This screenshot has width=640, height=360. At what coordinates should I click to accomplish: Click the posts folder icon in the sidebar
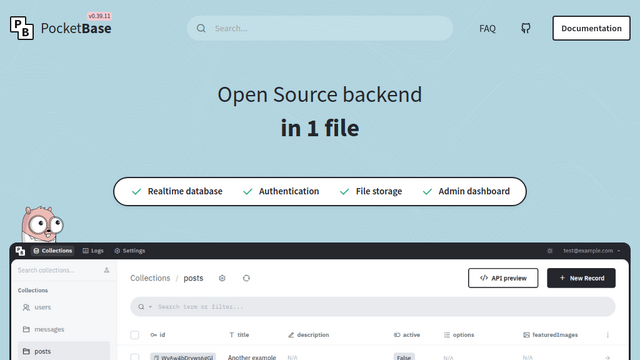point(26,351)
